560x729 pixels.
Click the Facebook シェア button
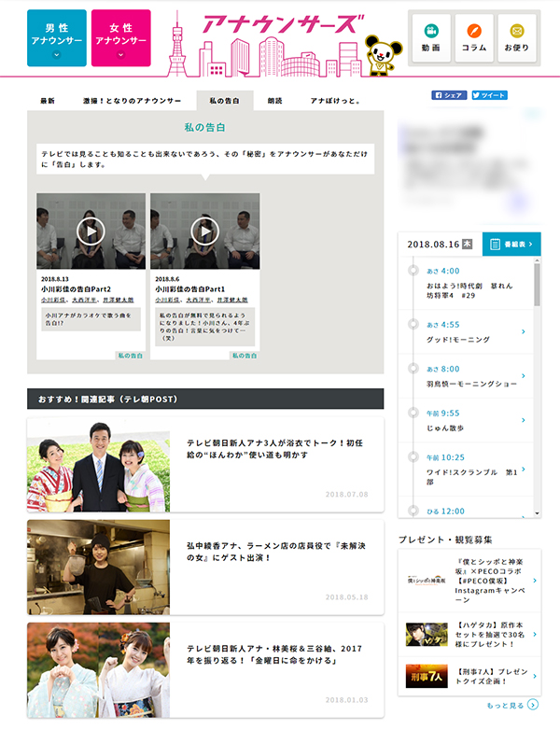click(449, 95)
